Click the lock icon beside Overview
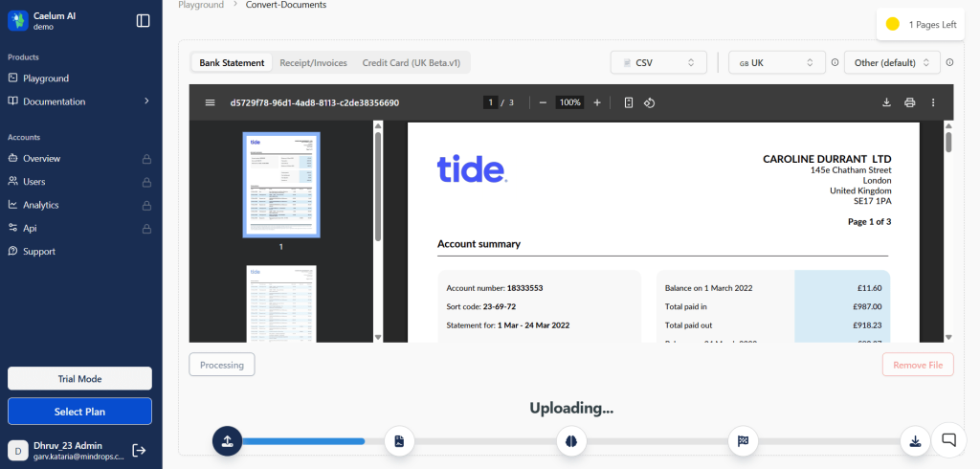 (x=146, y=159)
